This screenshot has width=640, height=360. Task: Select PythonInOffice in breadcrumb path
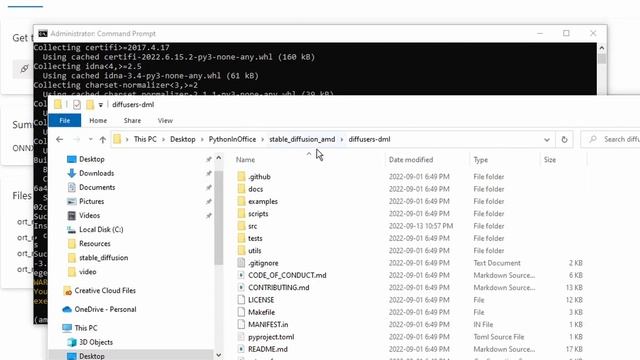pos(232,139)
